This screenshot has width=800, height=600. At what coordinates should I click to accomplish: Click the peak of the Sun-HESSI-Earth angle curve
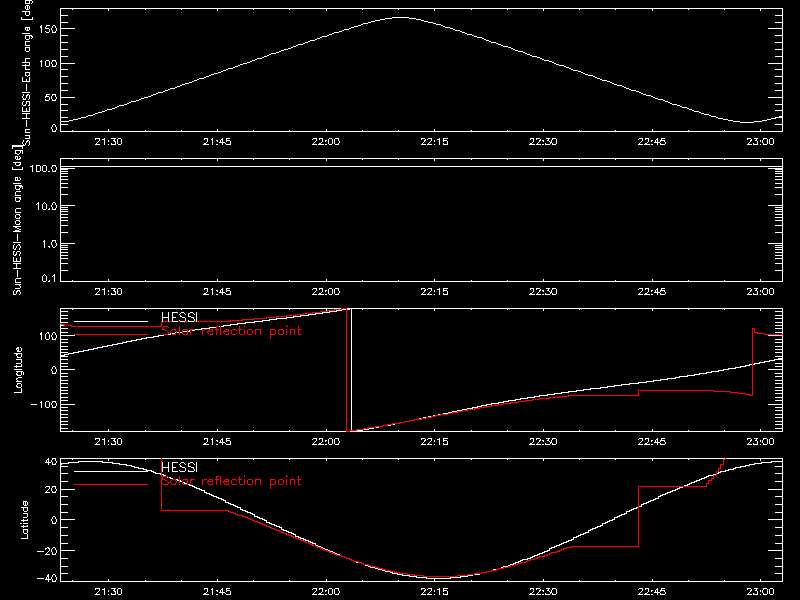coord(401,18)
